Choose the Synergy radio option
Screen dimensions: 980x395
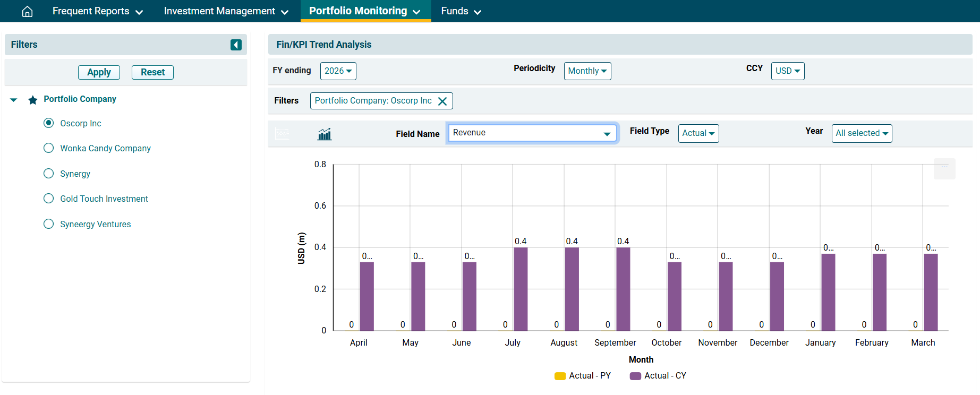(x=48, y=174)
